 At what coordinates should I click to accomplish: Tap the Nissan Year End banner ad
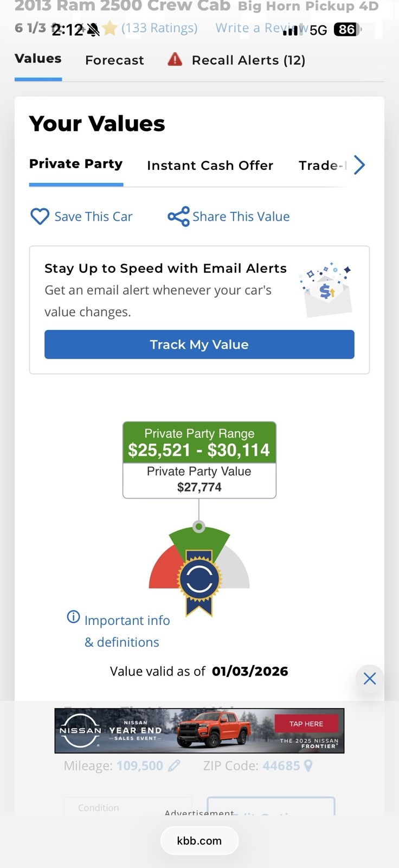(199, 730)
